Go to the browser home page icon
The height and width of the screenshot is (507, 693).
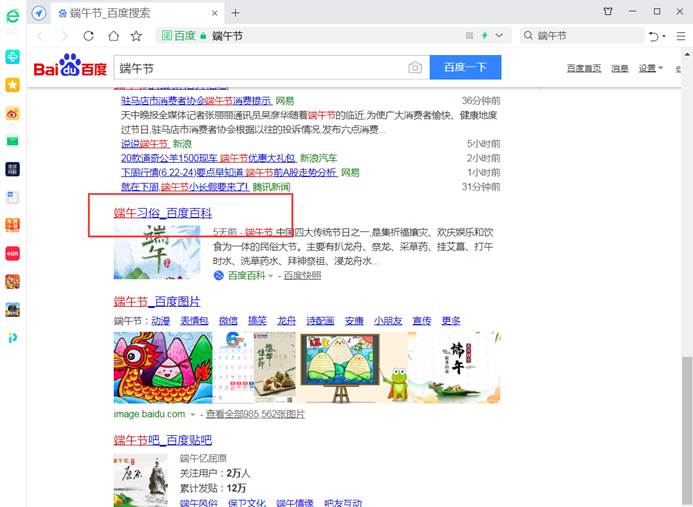[112, 36]
